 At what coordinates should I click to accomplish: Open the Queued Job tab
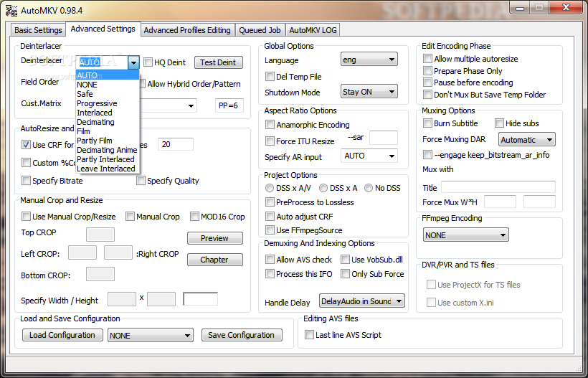pos(260,30)
